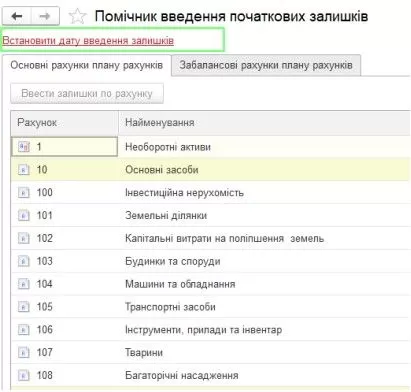Screen dimensions: 411x392
Task: Click the account icon in row 104
Action: point(24,284)
